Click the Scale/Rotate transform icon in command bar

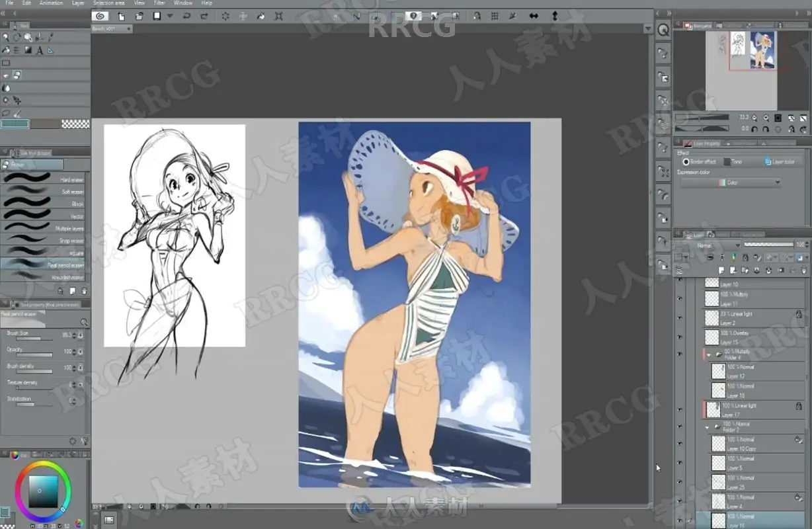[x=279, y=16]
